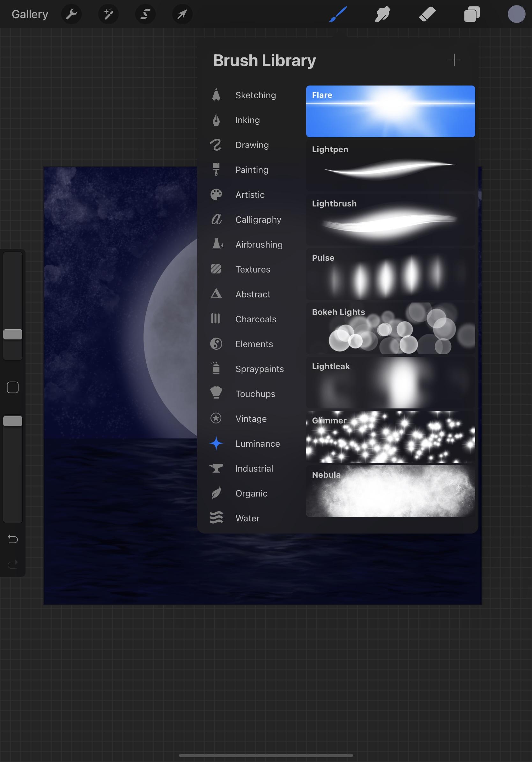The image size is (532, 762).
Task: Click the Charcoals sticks icon
Action: (216, 318)
